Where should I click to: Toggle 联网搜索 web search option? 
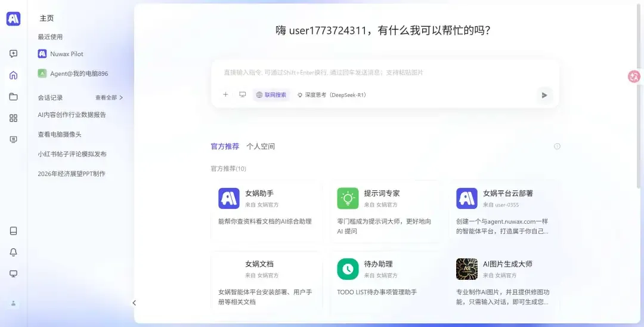click(x=271, y=95)
